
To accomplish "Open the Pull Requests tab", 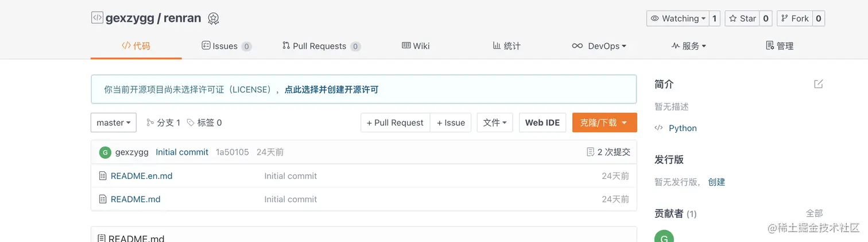I will (x=320, y=46).
